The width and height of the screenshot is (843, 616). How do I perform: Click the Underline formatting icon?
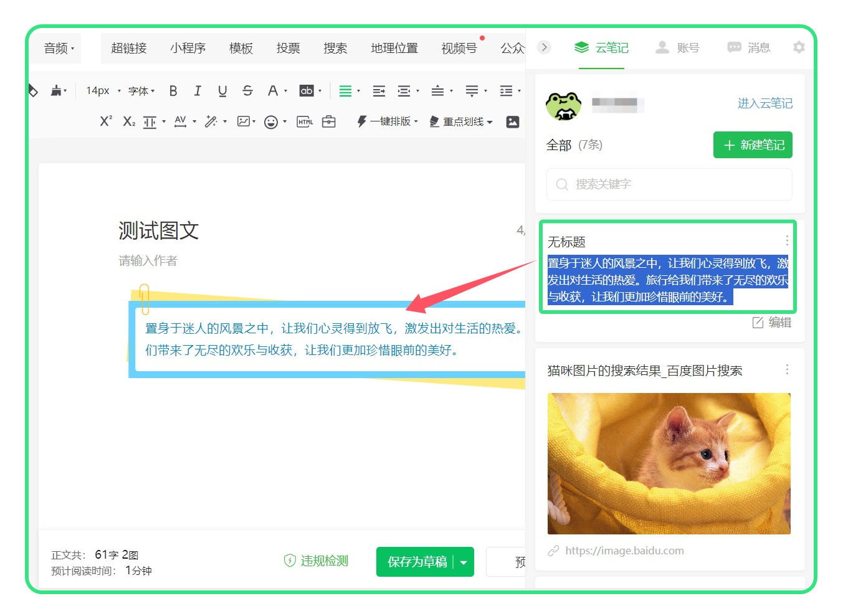tap(222, 91)
